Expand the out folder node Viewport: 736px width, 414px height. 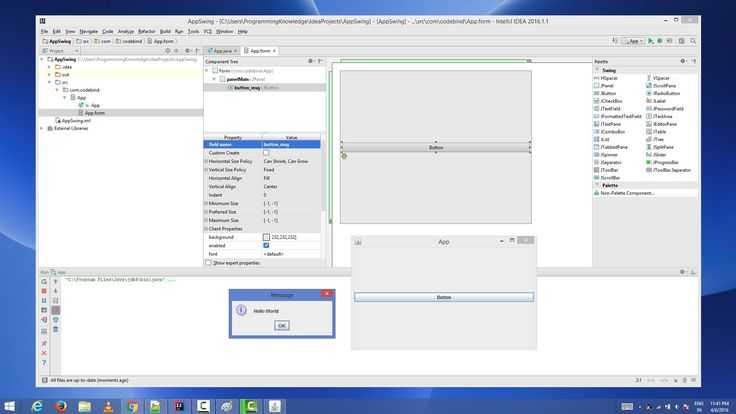[x=50, y=75]
